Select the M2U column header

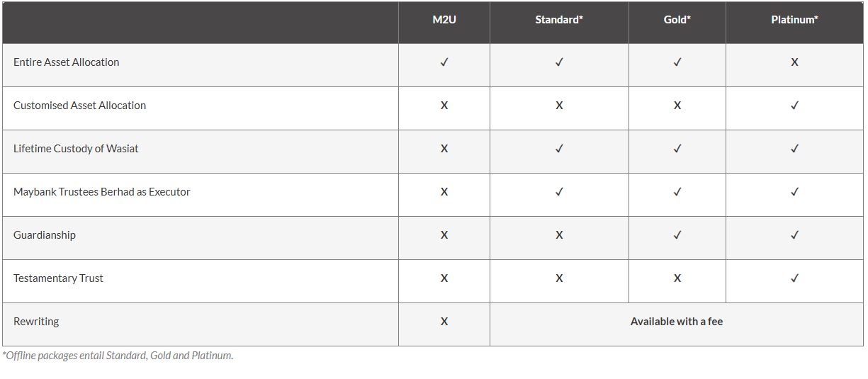444,20
